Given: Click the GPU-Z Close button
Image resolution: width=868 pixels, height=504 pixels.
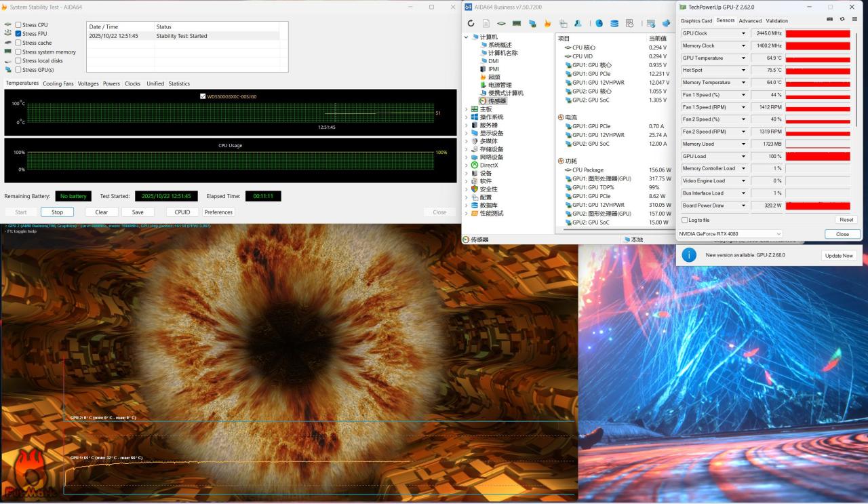Looking at the screenshot, I should pyautogui.click(x=842, y=234).
